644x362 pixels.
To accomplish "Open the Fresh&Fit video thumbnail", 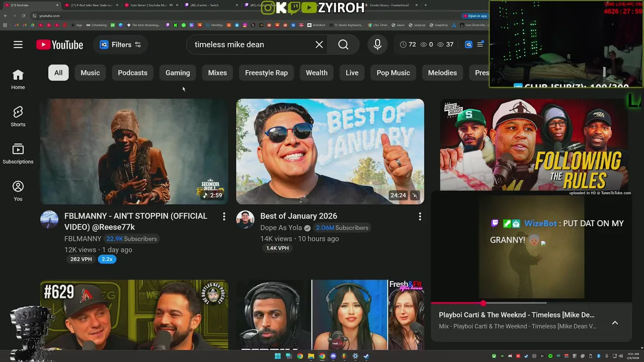I will (330, 315).
